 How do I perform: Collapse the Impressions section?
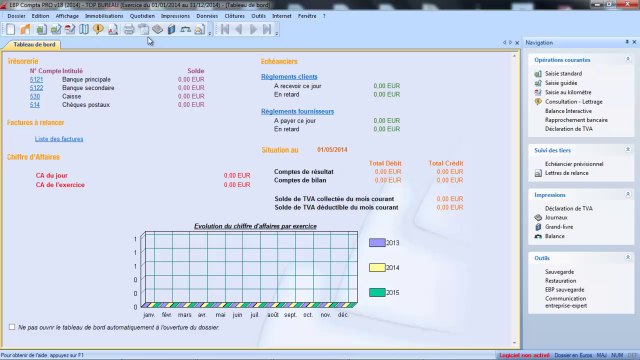tap(628, 194)
